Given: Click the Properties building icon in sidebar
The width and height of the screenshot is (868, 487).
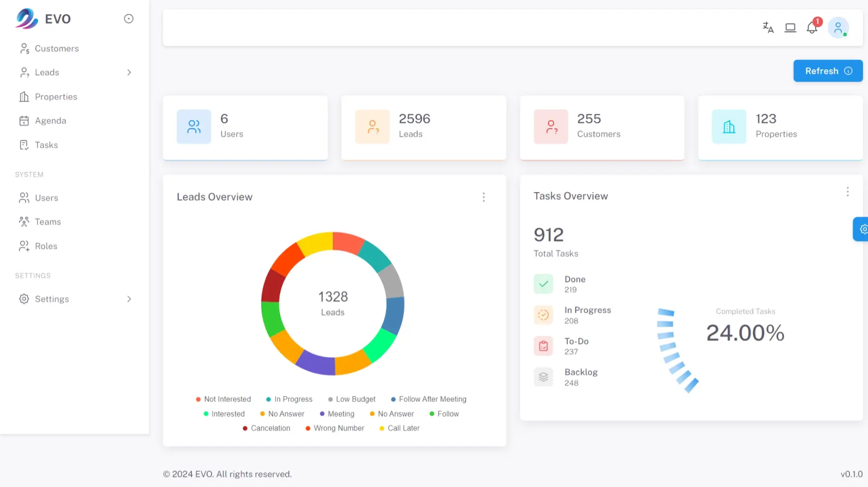Looking at the screenshot, I should coord(24,97).
